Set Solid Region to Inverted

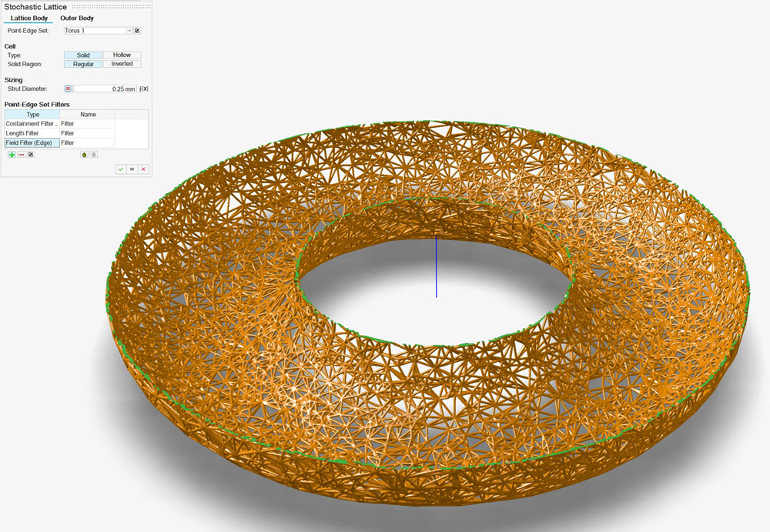click(122, 64)
